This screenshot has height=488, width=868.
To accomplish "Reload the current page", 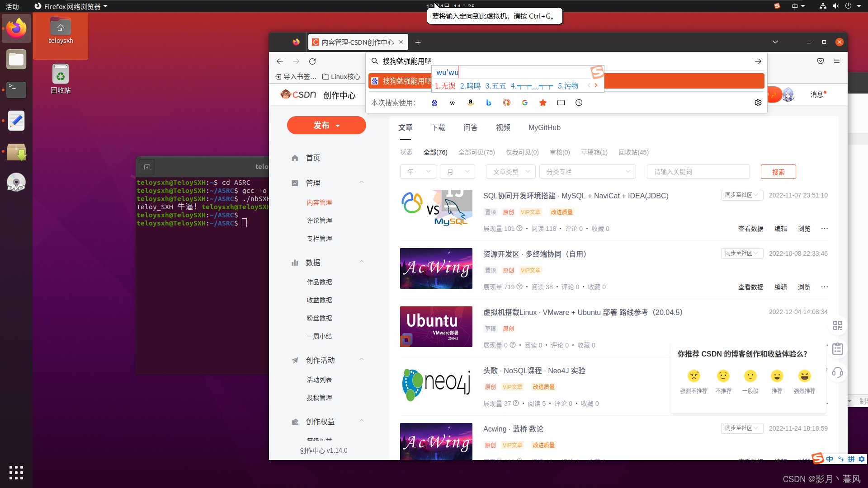I will (312, 61).
